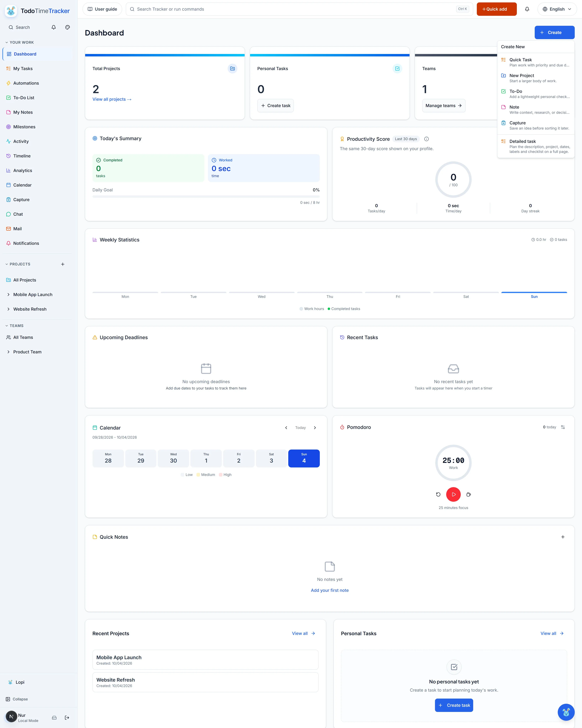Open the sidebar notification bell icon
This screenshot has height=728, width=582.
click(x=54, y=27)
